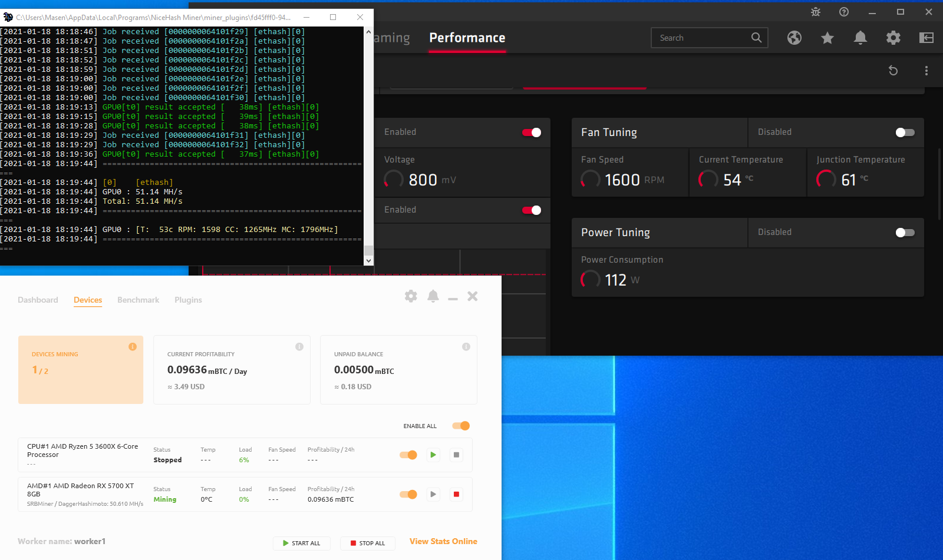
Task: Click the Current Profitability info icon
Action: point(299,347)
